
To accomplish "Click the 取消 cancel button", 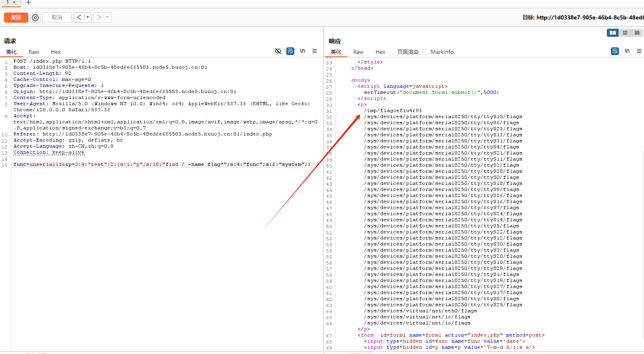I will (57, 17).
